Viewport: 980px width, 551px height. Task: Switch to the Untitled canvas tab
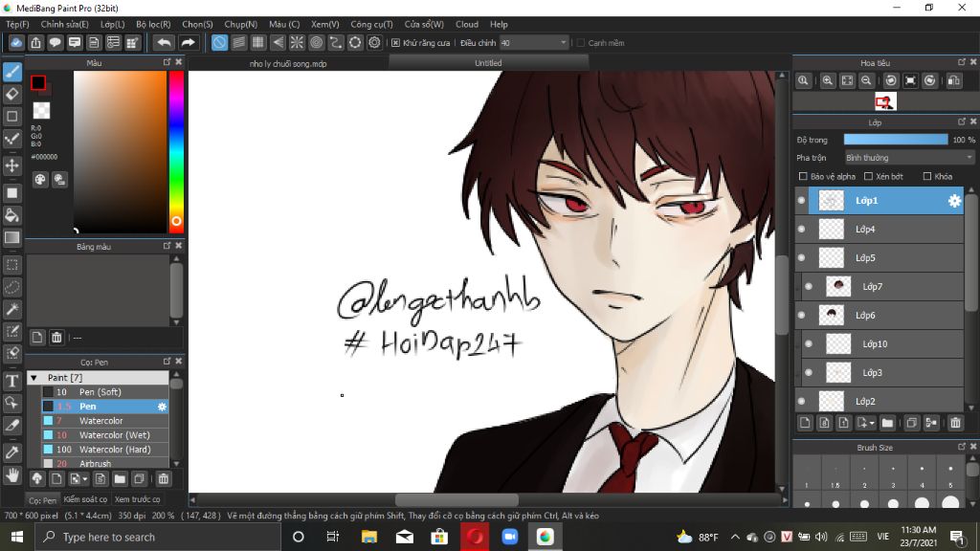click(488, 63)
